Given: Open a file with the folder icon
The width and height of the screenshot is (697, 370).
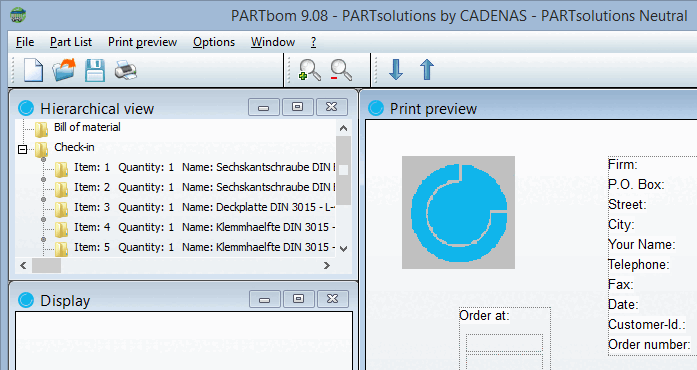Looking at the screenshot, I should pyautogui.click(x=64, y=70).
